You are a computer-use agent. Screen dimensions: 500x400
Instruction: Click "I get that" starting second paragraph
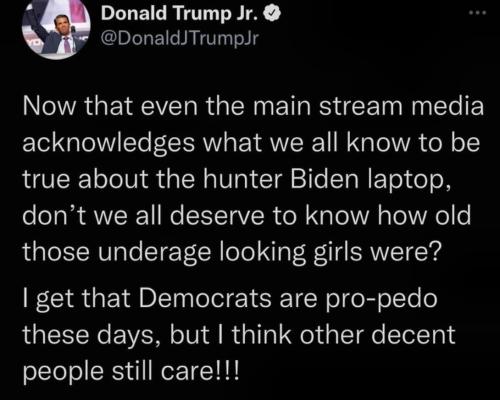click(x=76, y=300)
